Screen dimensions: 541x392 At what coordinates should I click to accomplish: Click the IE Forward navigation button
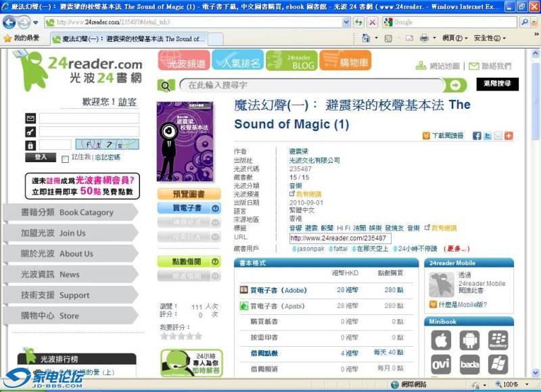(x=24, y=22)
